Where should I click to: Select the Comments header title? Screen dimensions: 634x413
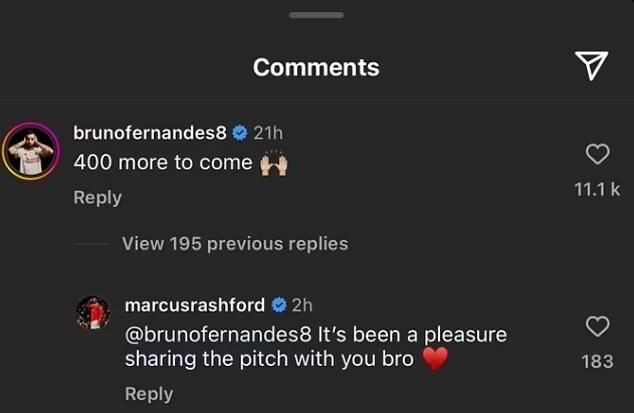point(316,67)
